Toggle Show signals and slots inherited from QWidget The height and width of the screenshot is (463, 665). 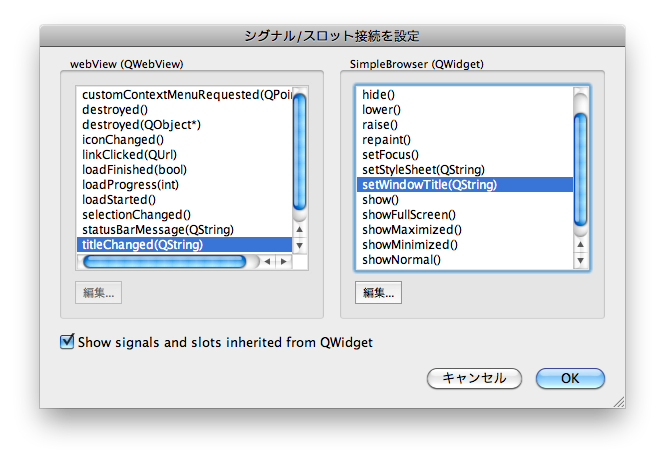coord(68,342)
